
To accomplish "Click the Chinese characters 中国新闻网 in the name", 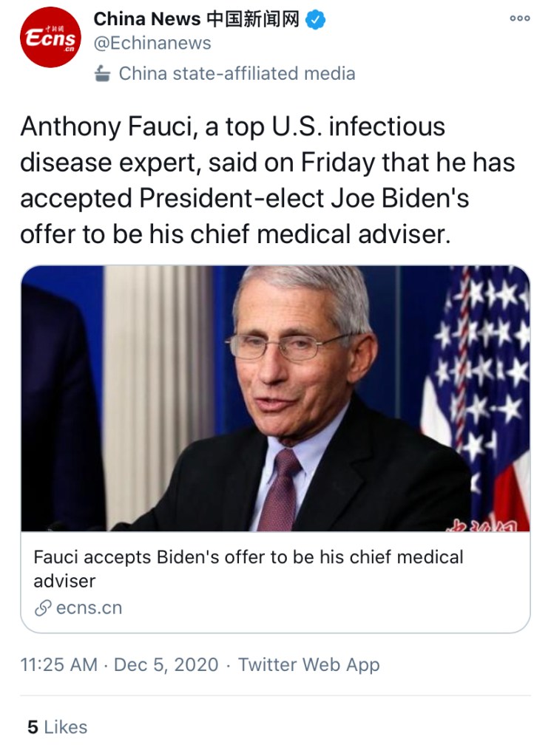I will 252,20.
